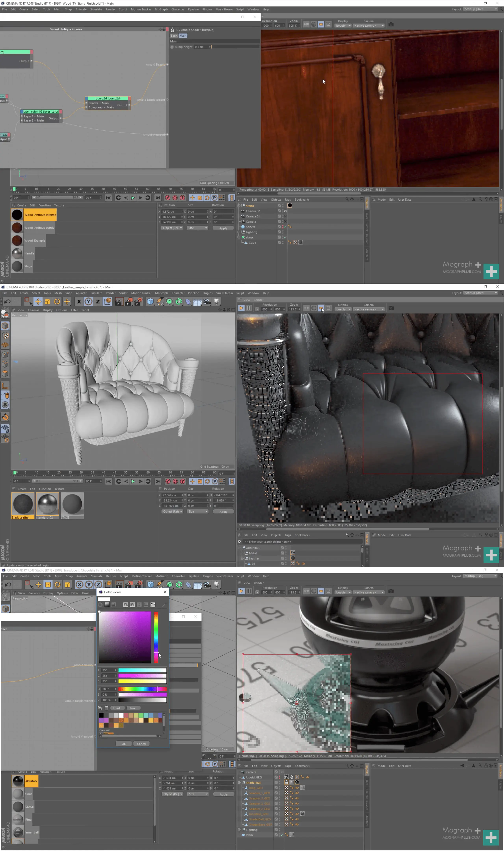504x851 pixels.
Task: Click globe icon in Leather IPR toolbar
Action: pyautogui.click(x=314, y=308)
